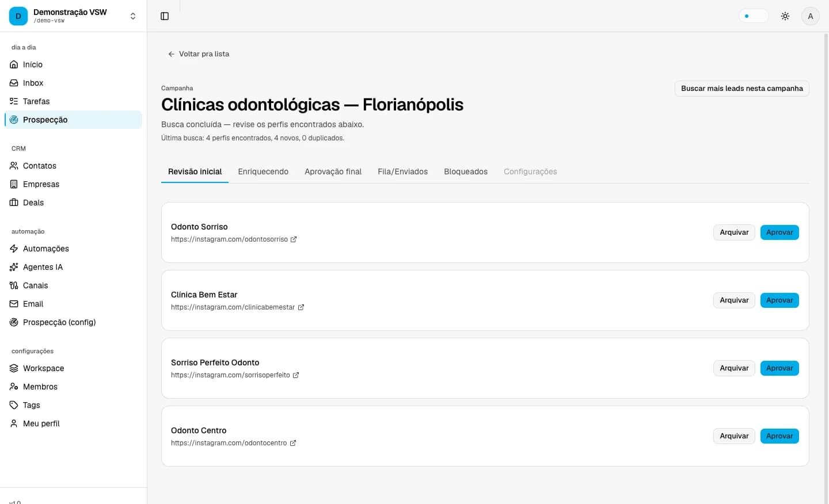Switch to the Enriquecendo tab
This screenshot has height=504, width=829.
coord(263,171)
